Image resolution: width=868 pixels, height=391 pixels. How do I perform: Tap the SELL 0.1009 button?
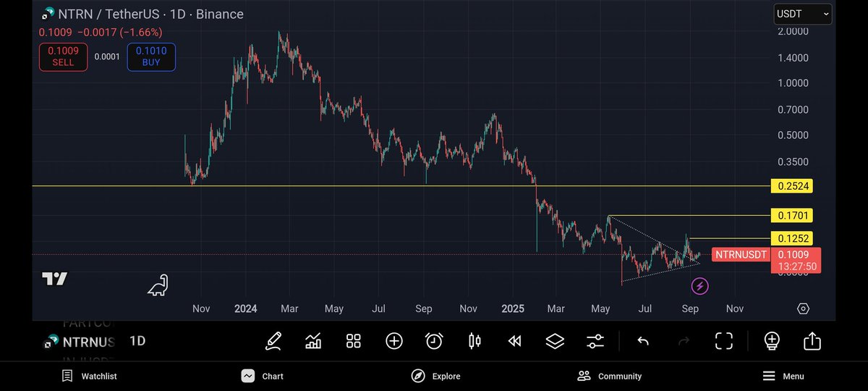(x=63, y=56)
